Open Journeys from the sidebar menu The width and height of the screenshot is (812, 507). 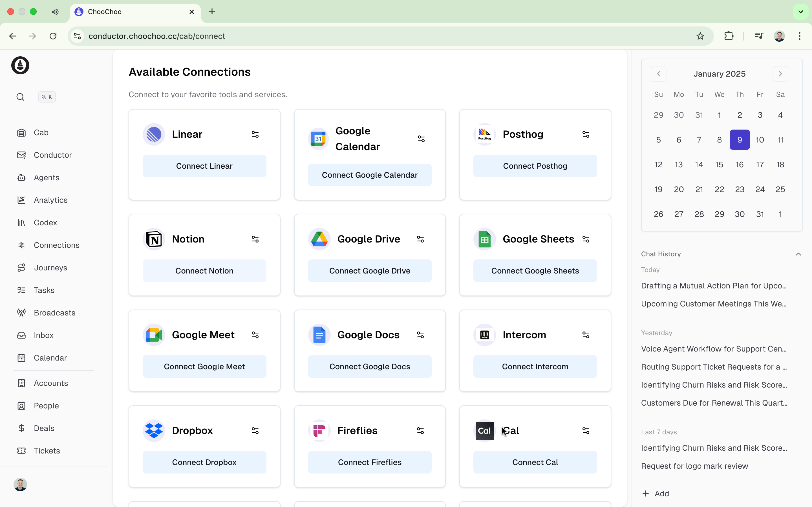coord(50,268)
